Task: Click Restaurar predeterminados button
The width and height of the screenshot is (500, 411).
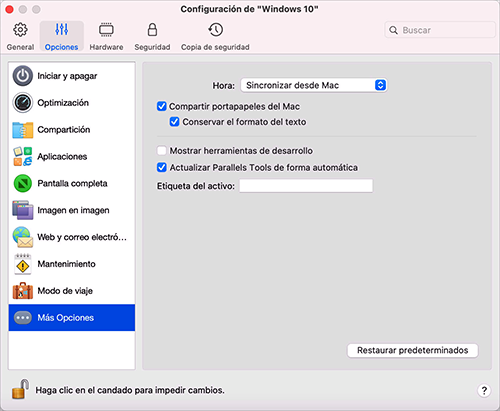Action: tap(413, 350)
